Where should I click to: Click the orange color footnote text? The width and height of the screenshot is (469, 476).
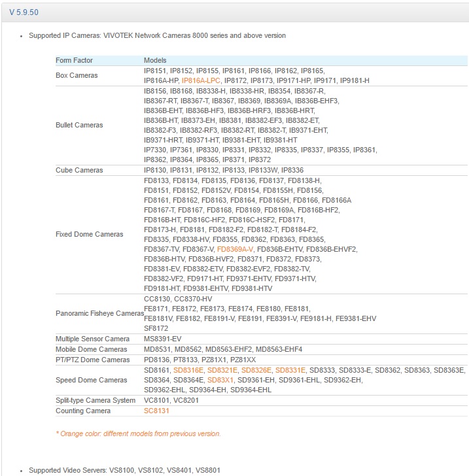tap(138, 433)
